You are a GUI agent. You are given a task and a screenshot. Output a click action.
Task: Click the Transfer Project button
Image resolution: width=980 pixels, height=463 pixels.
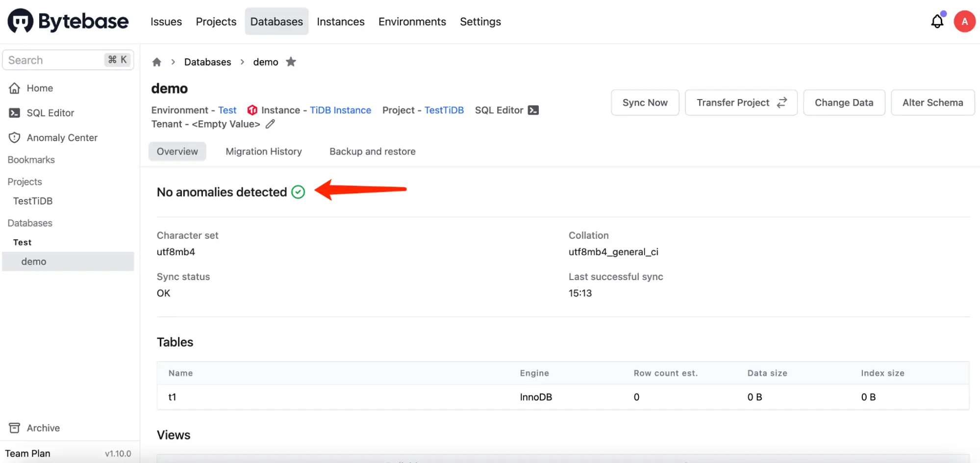coord(741,103)
